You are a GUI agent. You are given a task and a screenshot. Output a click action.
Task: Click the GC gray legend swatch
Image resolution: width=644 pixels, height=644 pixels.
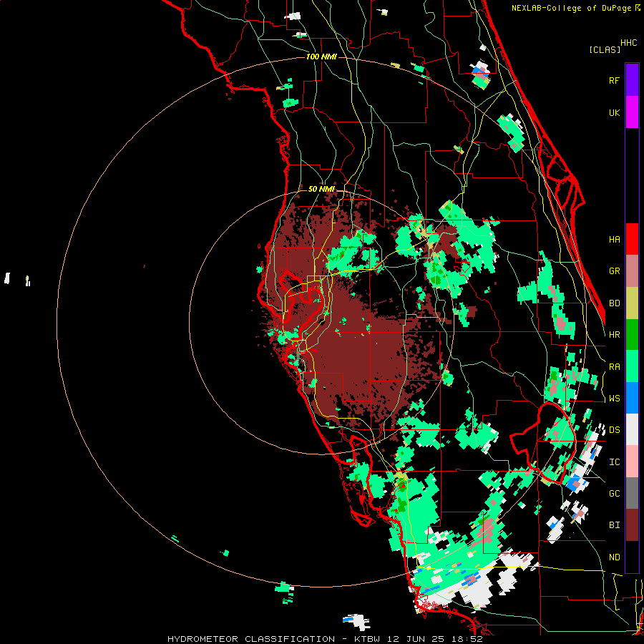[632, 493]
